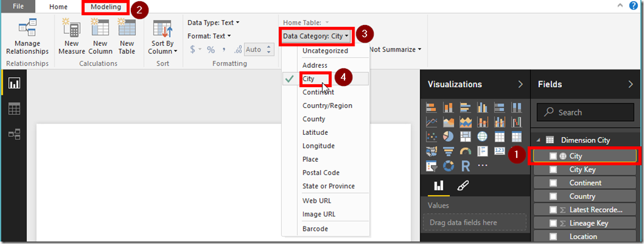This screenshot has width=644, height=244.
Task: Click Manage Relationships button
Action: (x=28, y=36)
